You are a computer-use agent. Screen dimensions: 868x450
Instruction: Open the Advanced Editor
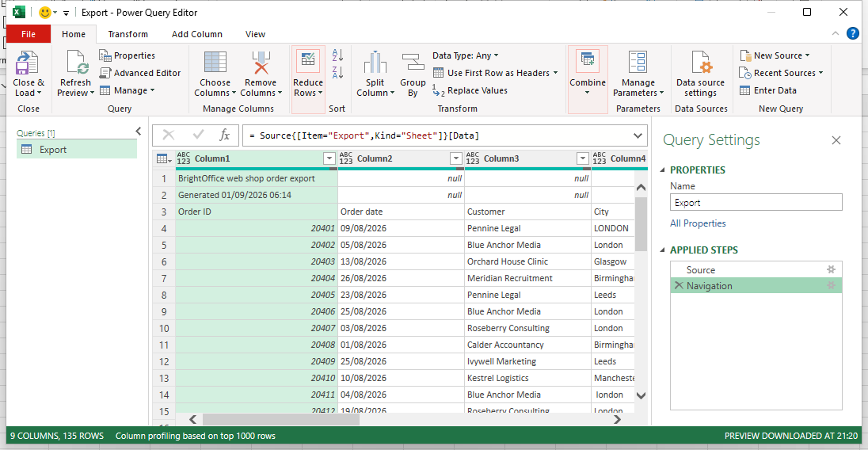140,73
